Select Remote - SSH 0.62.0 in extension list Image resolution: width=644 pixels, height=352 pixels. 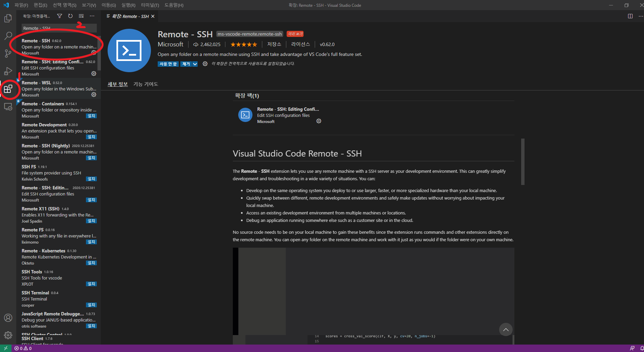point(58,47)
